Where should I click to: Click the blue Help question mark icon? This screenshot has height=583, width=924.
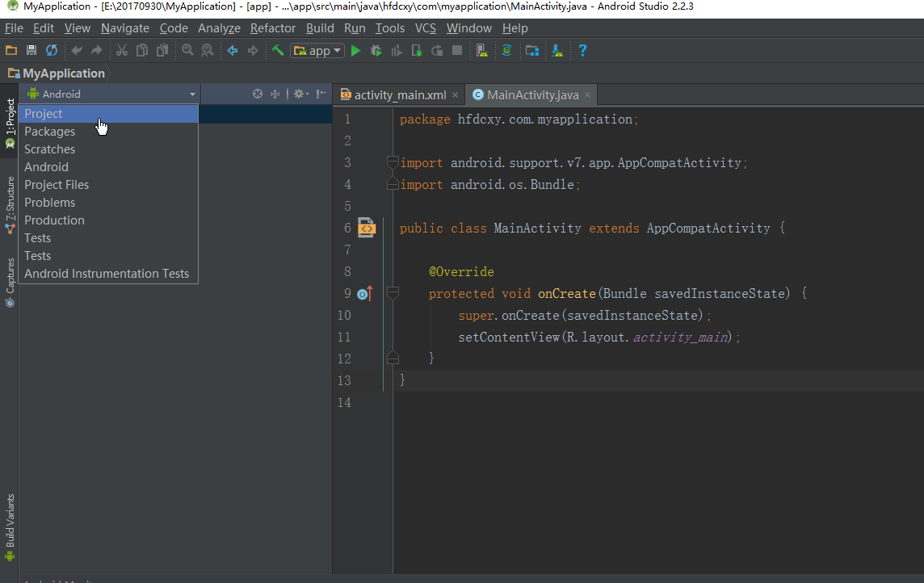click(x=582, y=50)
